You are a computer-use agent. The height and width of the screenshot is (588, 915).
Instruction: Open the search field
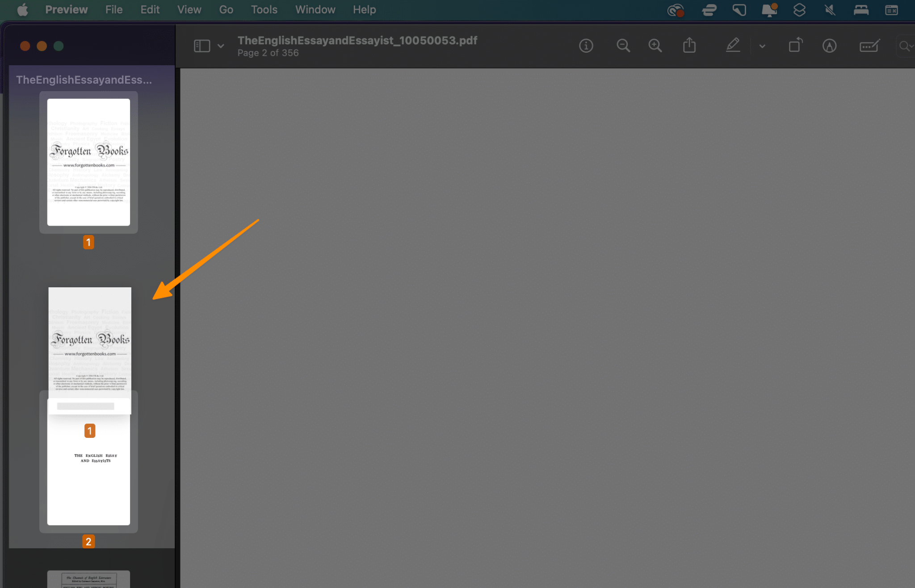906,46
